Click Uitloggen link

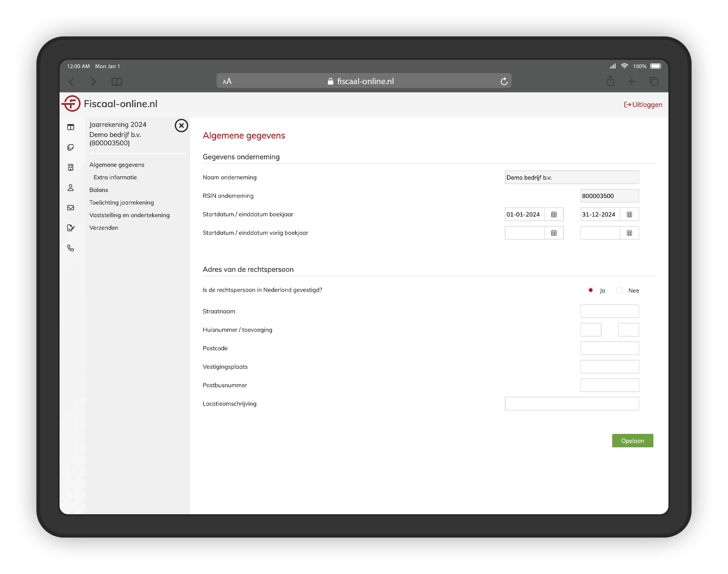(643, 105)
